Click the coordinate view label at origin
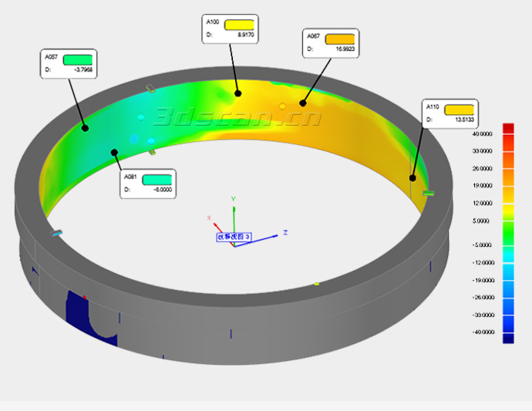This screenshot has width=532, height=411. pyautogui.click(x=234, y=237)
